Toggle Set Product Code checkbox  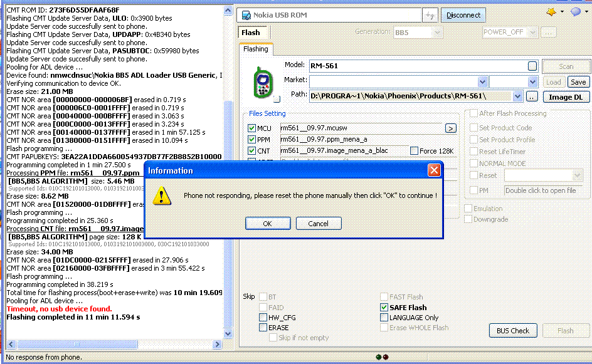tap(473, 128)
